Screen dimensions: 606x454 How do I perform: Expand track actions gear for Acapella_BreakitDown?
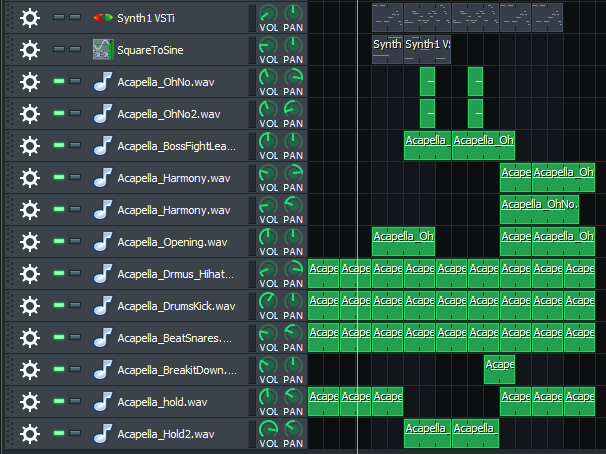coord(30,370)
